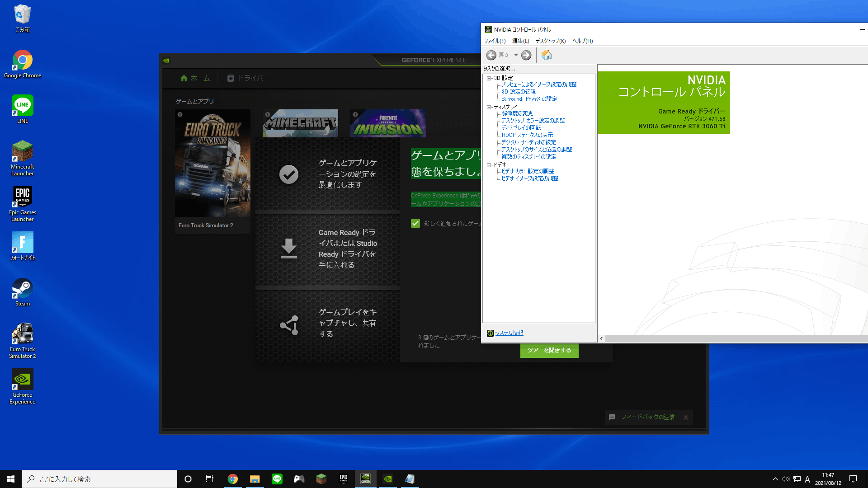The height and width of the screenshot is (488, 868).
Task: Select デスクトップのサイズと位置の調整
Action: click(537, 150)
